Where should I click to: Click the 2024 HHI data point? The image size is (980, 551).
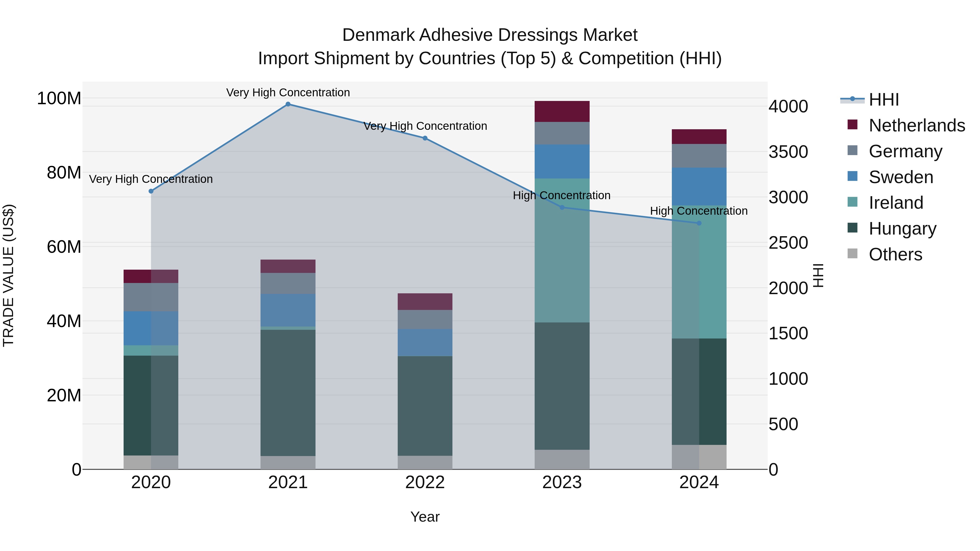[x=699, y=223]
